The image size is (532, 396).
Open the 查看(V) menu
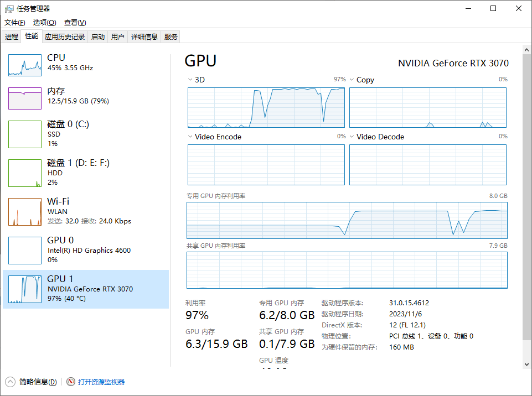tap(75, 22)
